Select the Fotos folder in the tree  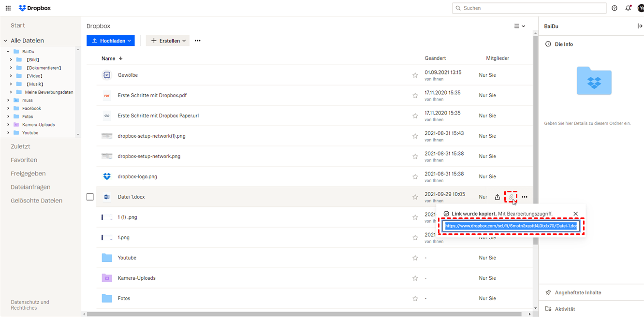[28, 116]
